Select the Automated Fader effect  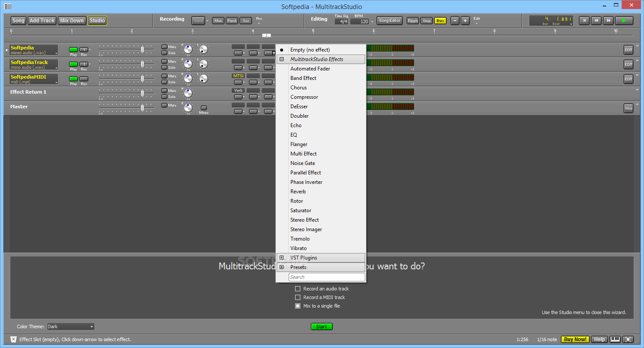(x=310, y=69)
